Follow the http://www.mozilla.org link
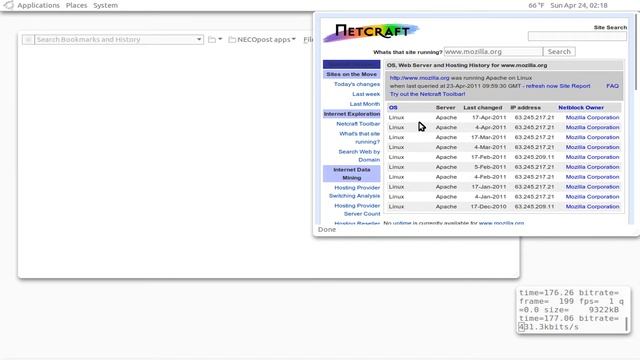 419,78
